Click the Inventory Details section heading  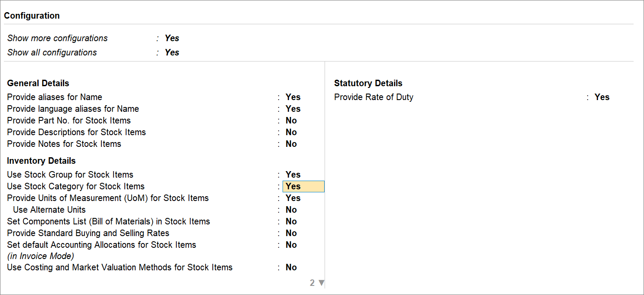click(41, 161)
